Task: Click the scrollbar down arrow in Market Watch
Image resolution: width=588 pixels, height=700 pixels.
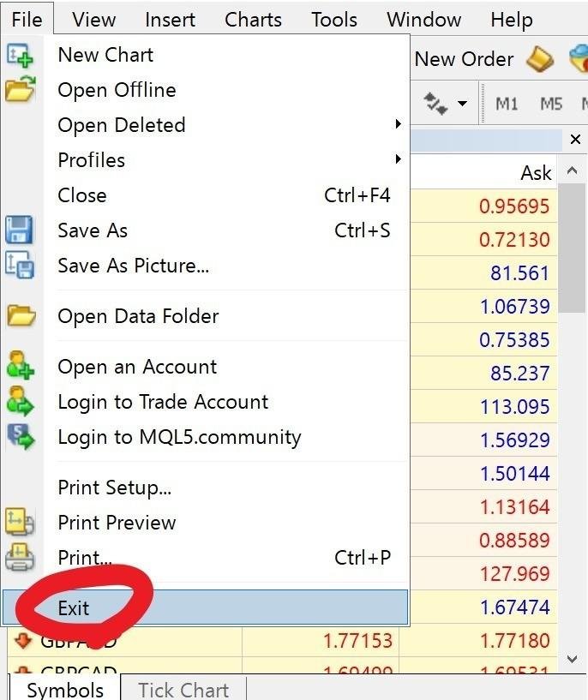Action: coord(573,658)
